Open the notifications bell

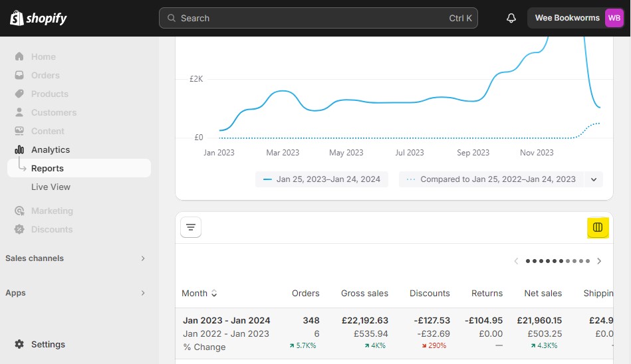click(x=511, y=18)
